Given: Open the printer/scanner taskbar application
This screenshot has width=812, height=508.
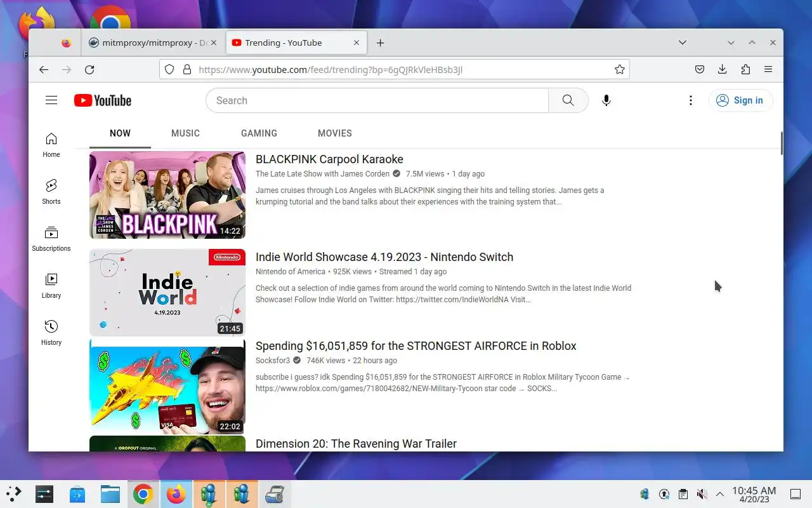Looking at the screenshot, I should point(274,494).
